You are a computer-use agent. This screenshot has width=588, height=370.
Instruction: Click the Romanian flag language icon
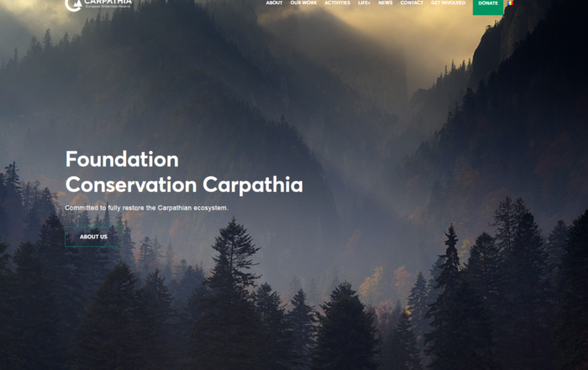[509, 3]
